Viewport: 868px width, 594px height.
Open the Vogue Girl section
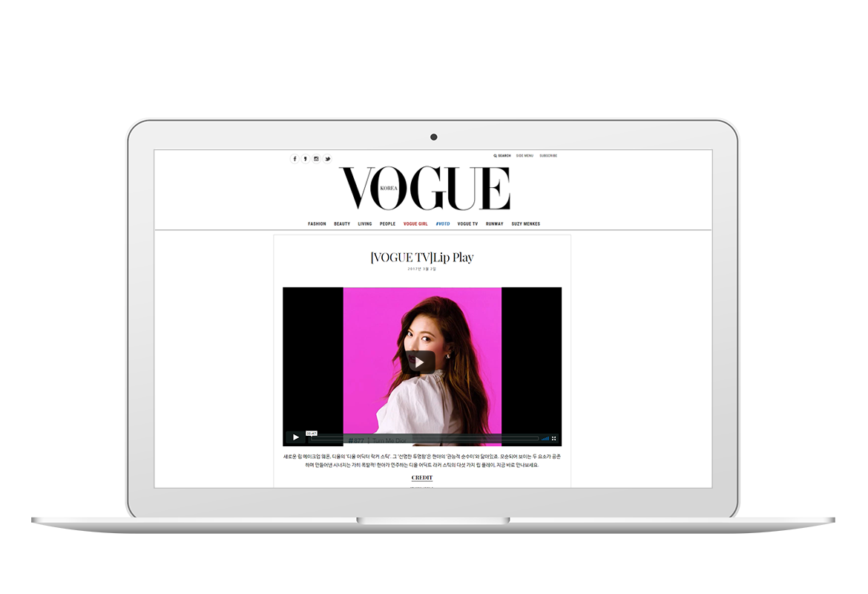click(415, 223)
